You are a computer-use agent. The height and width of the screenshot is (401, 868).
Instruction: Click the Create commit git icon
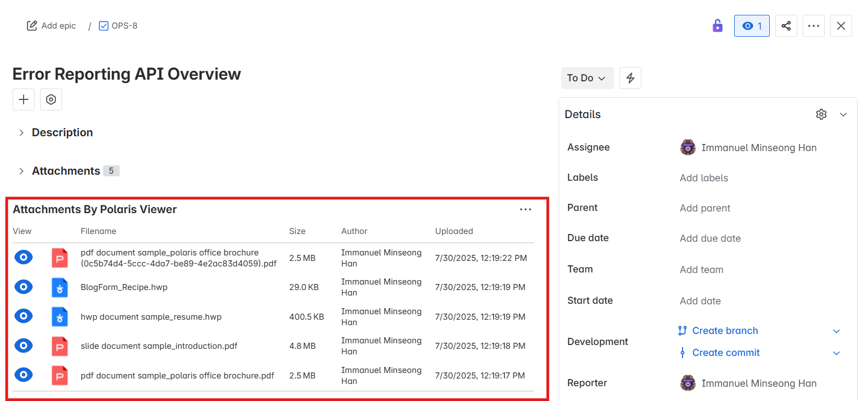pos(683,353)
